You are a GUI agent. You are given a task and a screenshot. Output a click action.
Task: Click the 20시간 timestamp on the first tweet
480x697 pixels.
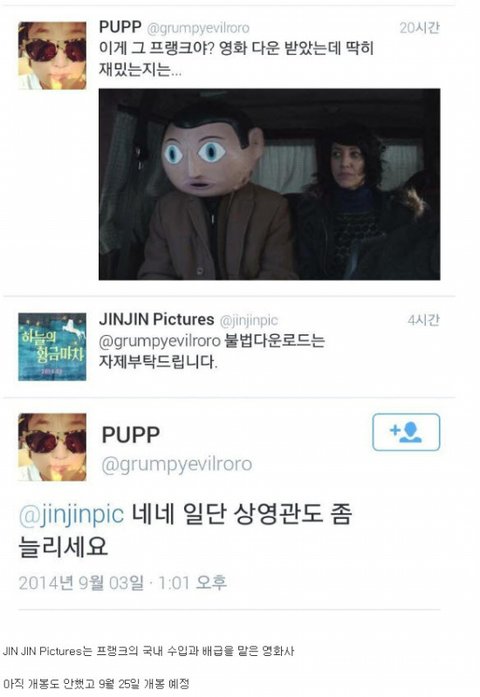[419, 28]
